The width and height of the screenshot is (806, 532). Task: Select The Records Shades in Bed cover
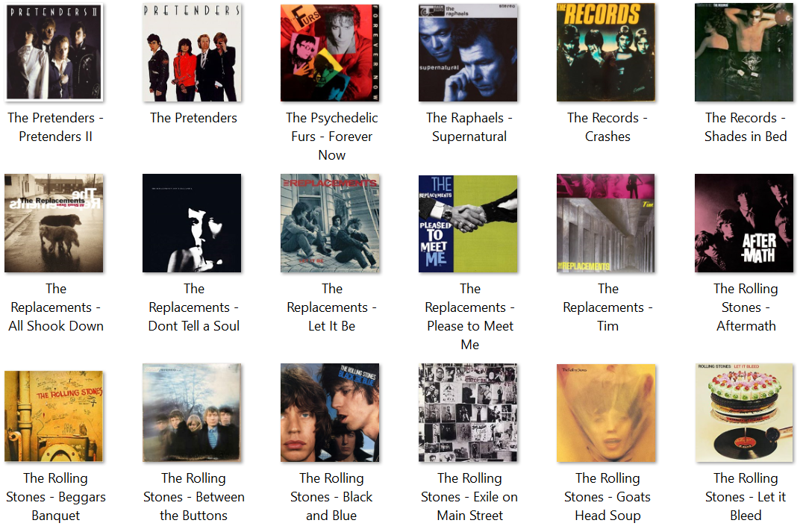click(744, 52)
